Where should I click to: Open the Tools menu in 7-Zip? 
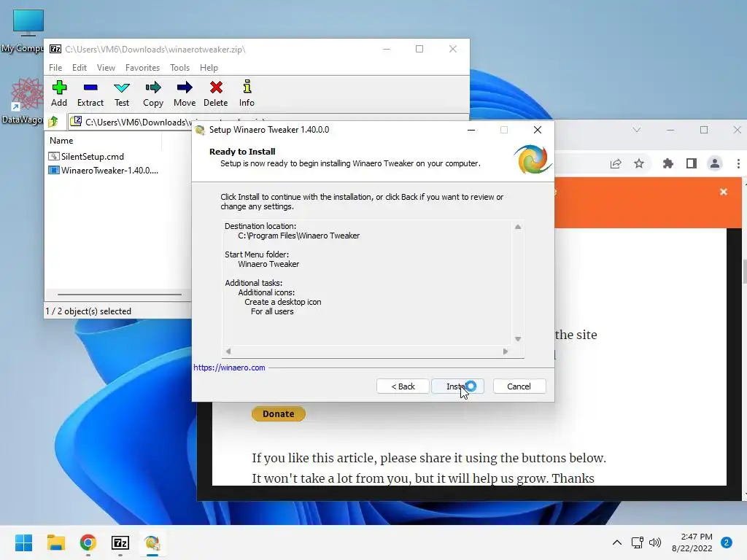click(179, 68)
